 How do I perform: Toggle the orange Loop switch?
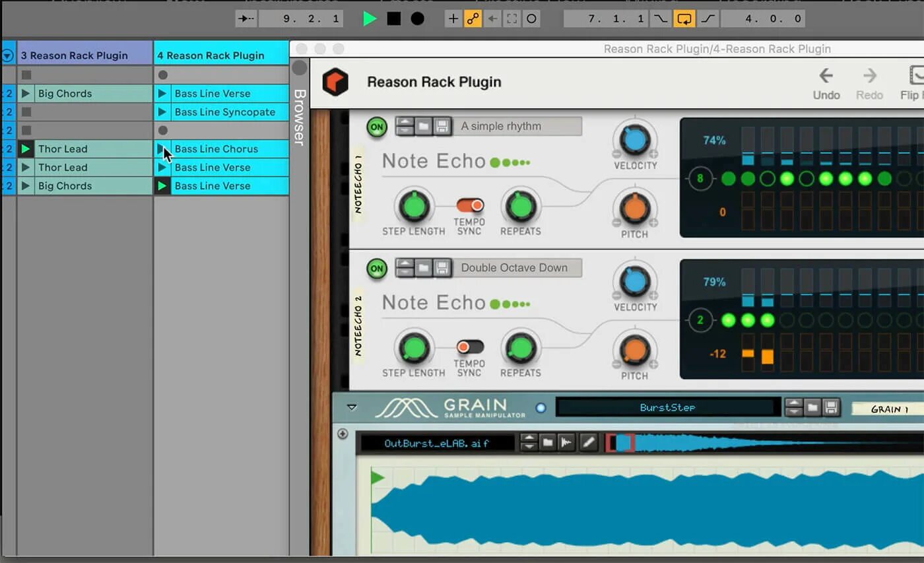[684, 18]
